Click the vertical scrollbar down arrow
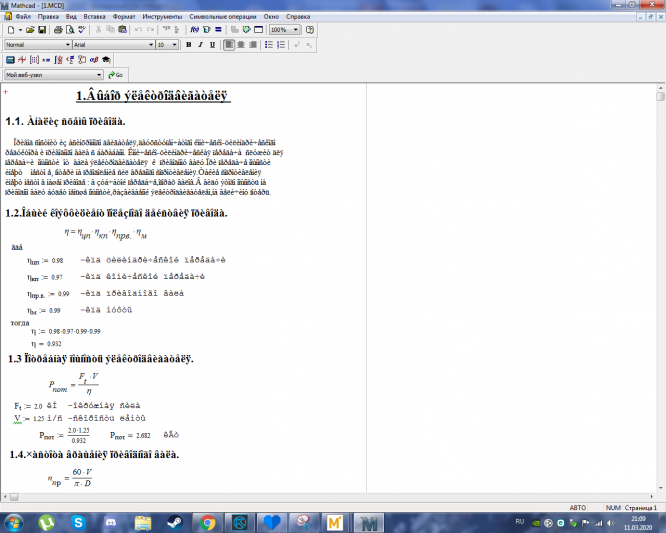This screenshot has width=666, height=533. 660,488
